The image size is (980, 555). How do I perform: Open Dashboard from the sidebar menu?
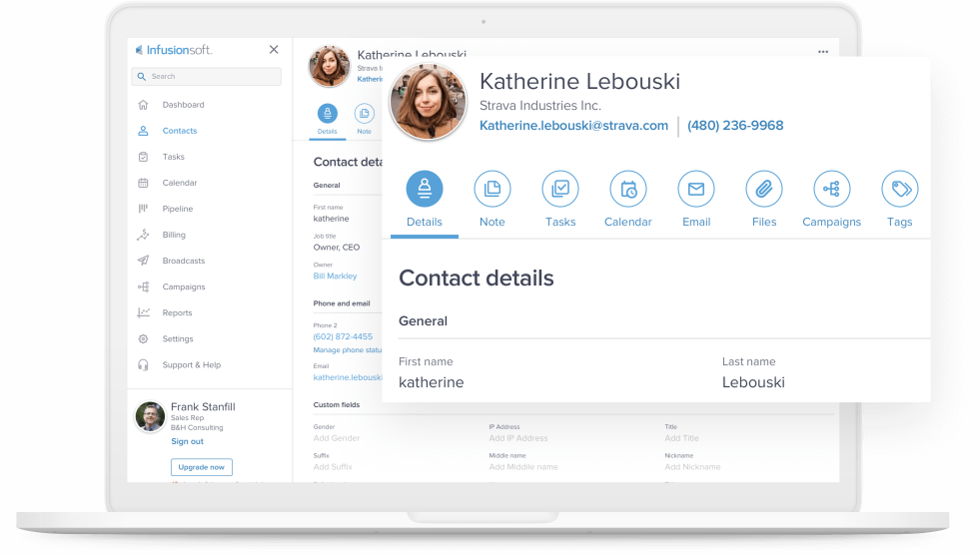(x=183, y=104)
